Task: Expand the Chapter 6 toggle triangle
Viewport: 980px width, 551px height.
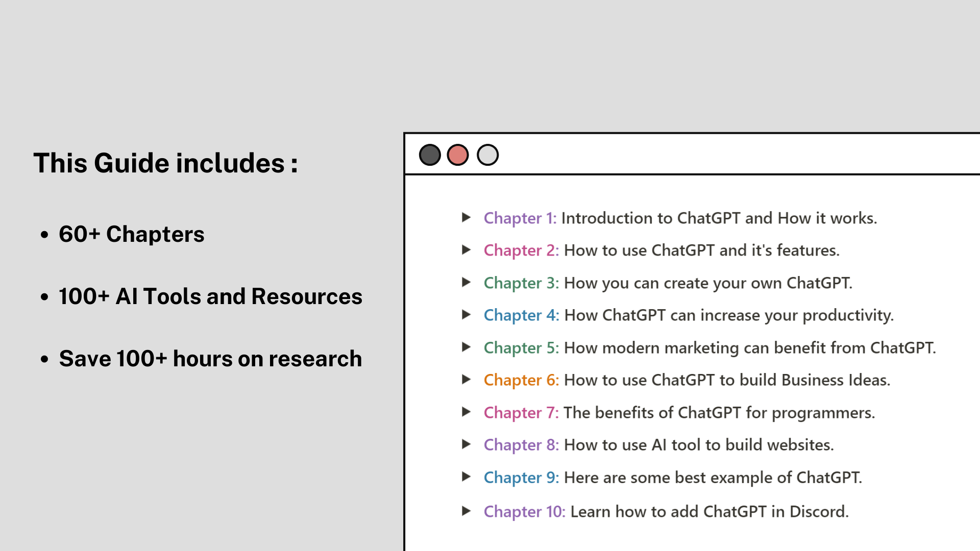Action: click(x=466, y=379)
